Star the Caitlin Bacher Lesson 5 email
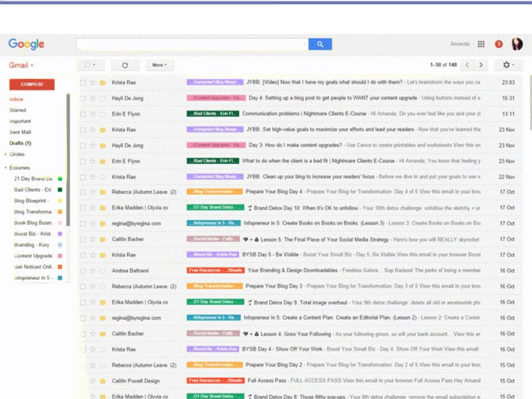This screenshot has height=399, width=532. click(92, 239)
